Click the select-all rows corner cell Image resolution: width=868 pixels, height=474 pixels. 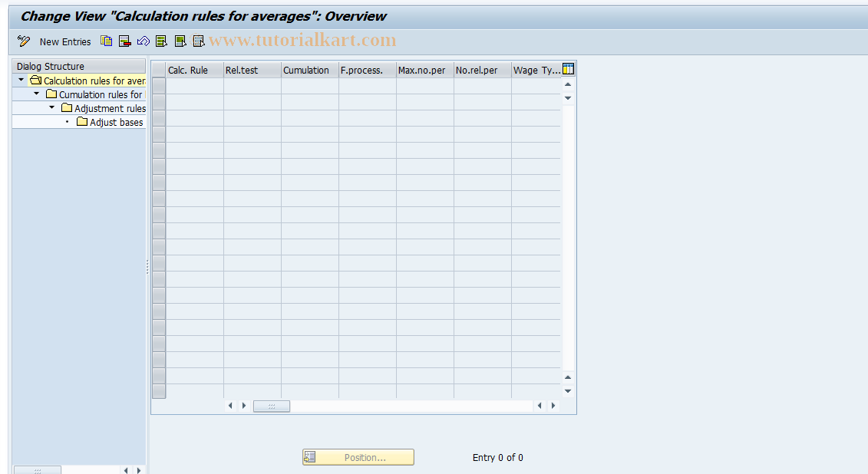coord(159,71)
